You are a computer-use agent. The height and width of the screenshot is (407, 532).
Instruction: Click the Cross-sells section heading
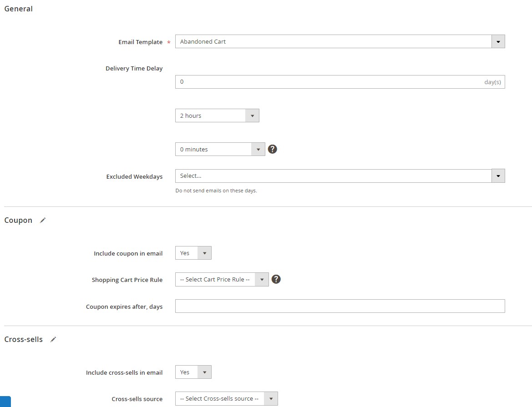tap(24, 339)
